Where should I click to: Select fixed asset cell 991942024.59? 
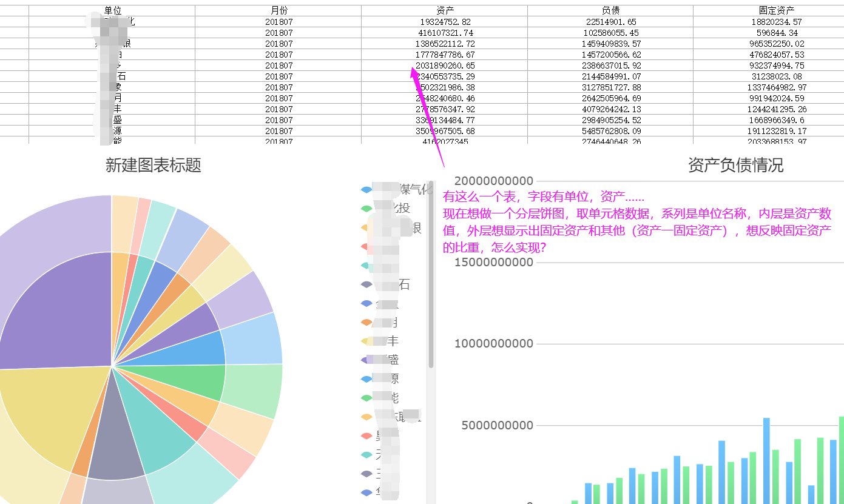(x=769, y=98)
